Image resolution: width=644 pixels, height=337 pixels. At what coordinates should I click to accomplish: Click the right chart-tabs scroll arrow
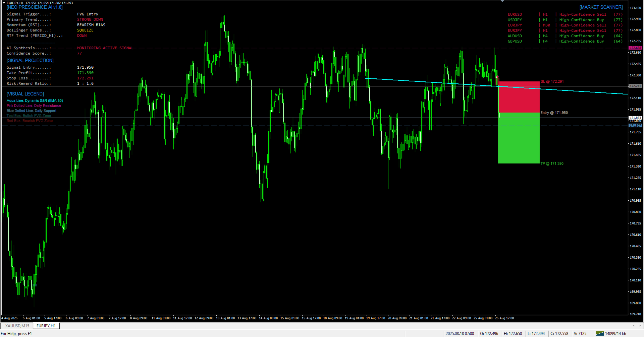click(640, 326)
